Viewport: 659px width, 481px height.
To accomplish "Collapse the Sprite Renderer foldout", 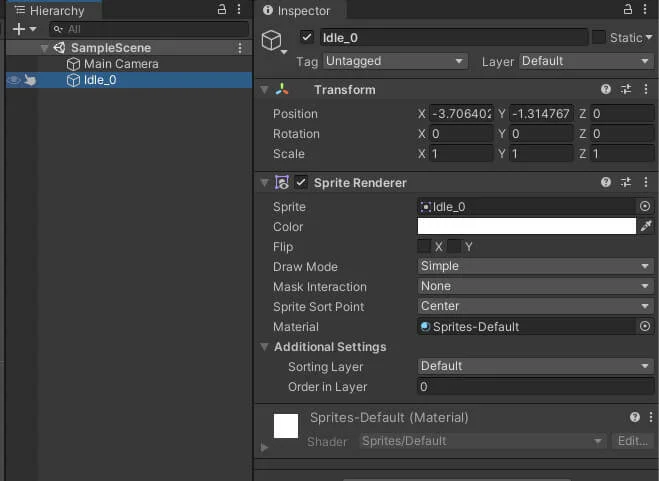I will (264, 183).
